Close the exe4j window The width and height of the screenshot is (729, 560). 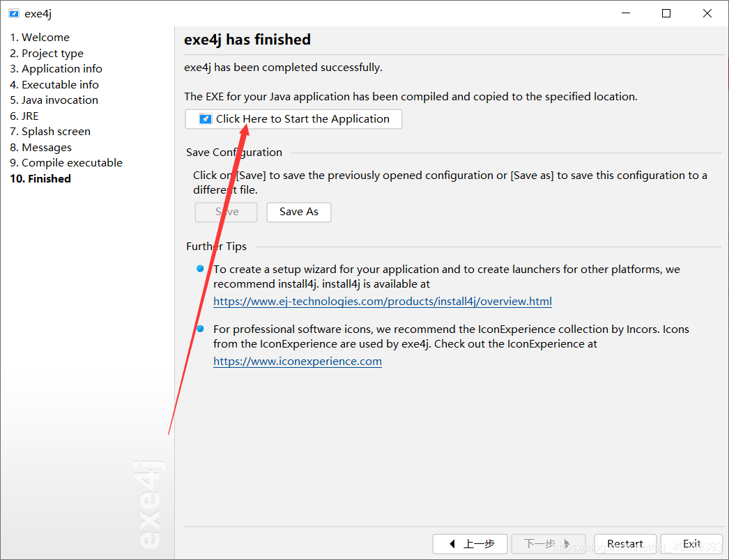[707, 13]
